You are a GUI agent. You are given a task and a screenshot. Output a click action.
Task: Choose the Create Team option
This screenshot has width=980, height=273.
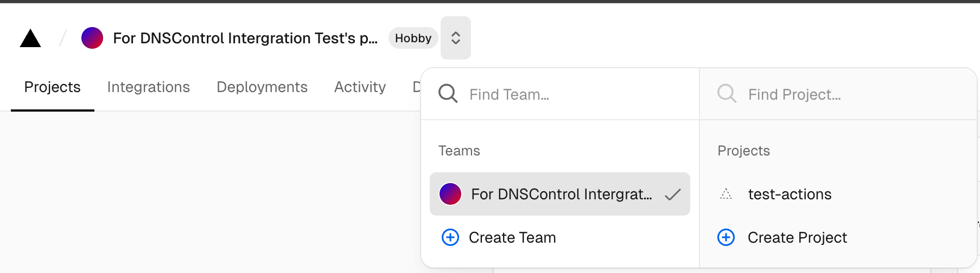(512, 238)
